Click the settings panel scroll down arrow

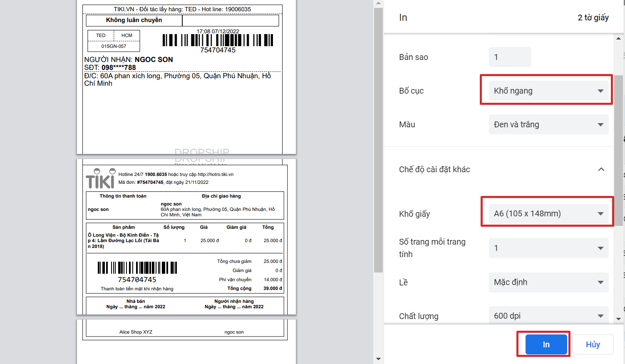pos(618,319)
